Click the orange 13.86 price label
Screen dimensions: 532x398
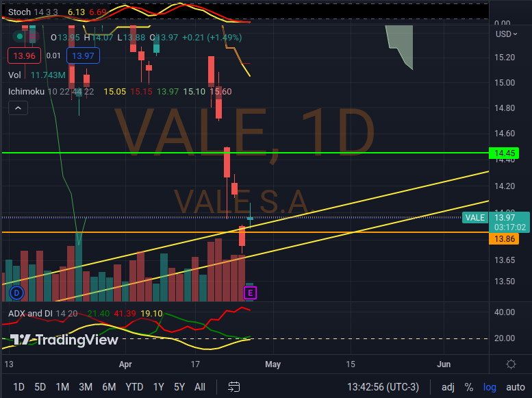click(x=504, y=239)
